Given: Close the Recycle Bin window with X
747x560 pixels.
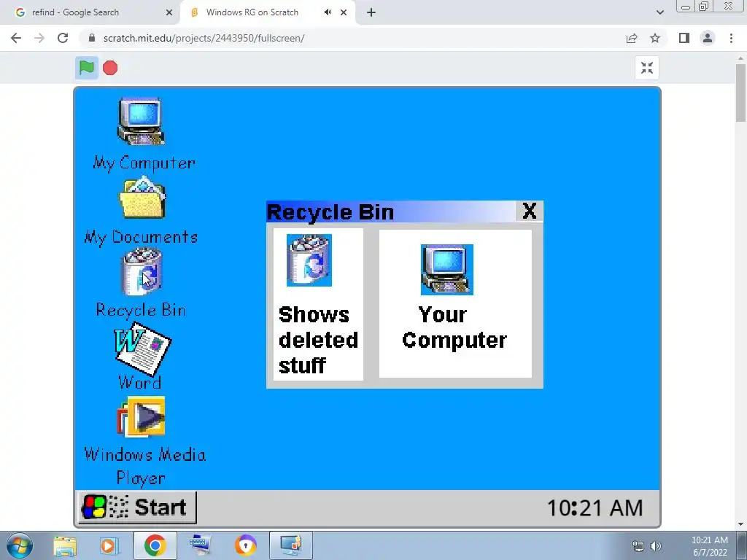Looking at the screenshot, I should tap(530, 211).
